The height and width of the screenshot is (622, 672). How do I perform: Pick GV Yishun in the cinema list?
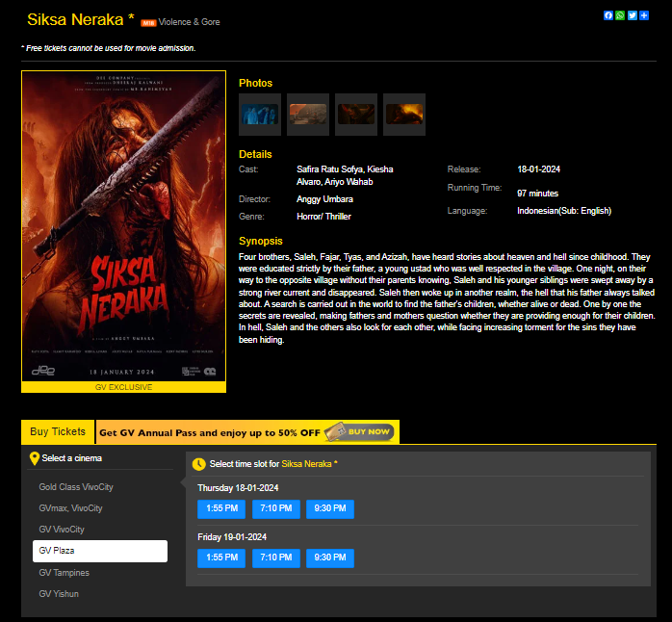pyautogui.click(x=59, y=594)
